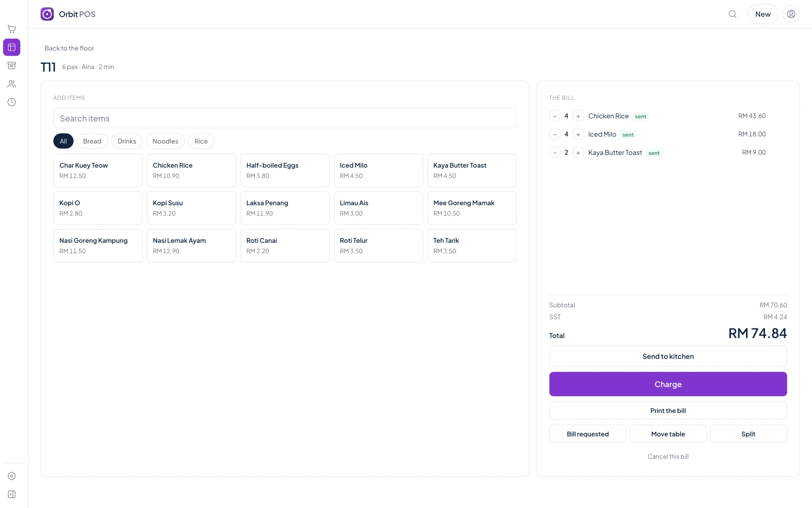This screenshot has height=508, width=812.
Task: Open the user account profile icon
Action: [791, 14]
